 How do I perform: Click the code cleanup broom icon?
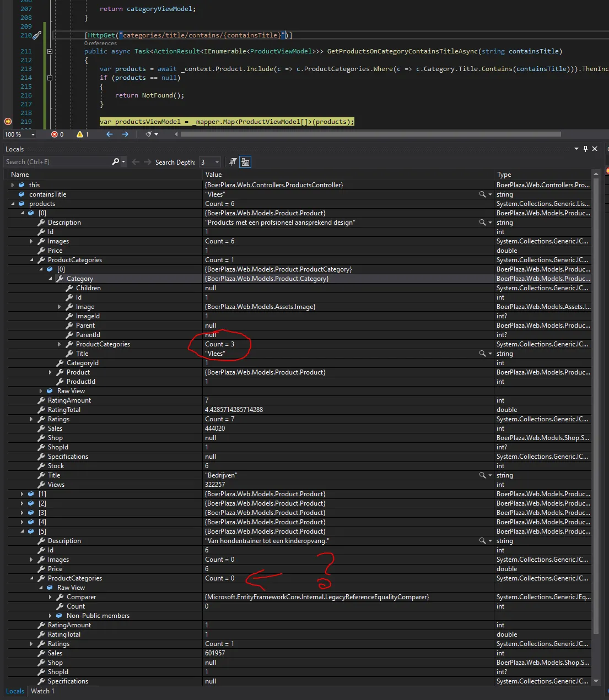[x=149, y=134]
